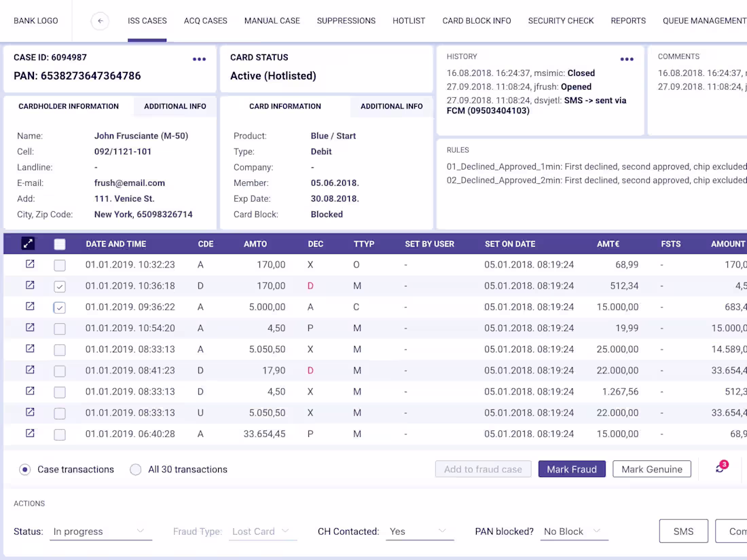Screen dimensions: 747x560
Task: Uncheck the 10:36:18 transaction row
Action: [x=60, y=286]
